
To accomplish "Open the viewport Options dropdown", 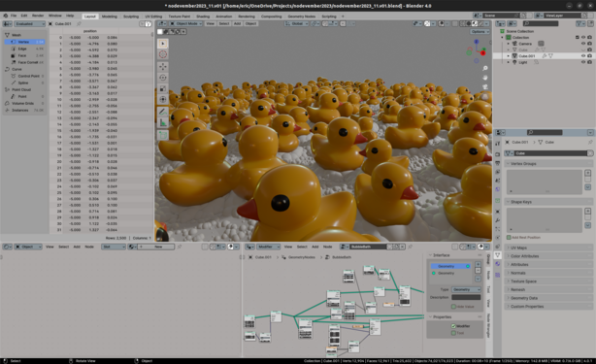I will coord(480,31).
